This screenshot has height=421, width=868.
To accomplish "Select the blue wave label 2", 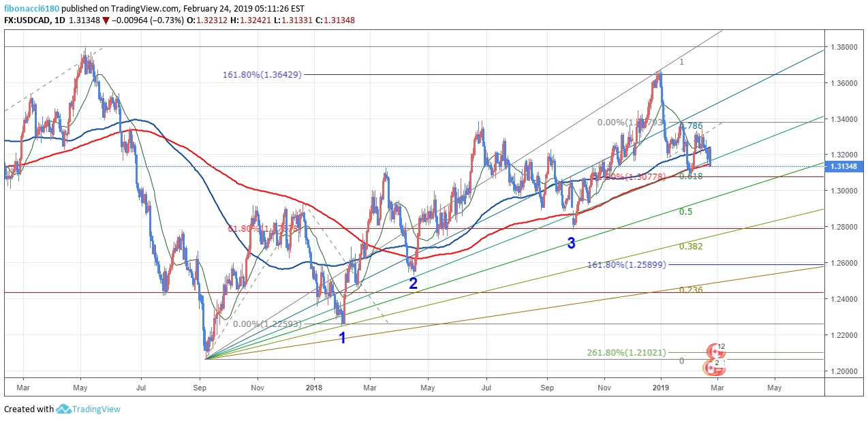I will [413, 284].
